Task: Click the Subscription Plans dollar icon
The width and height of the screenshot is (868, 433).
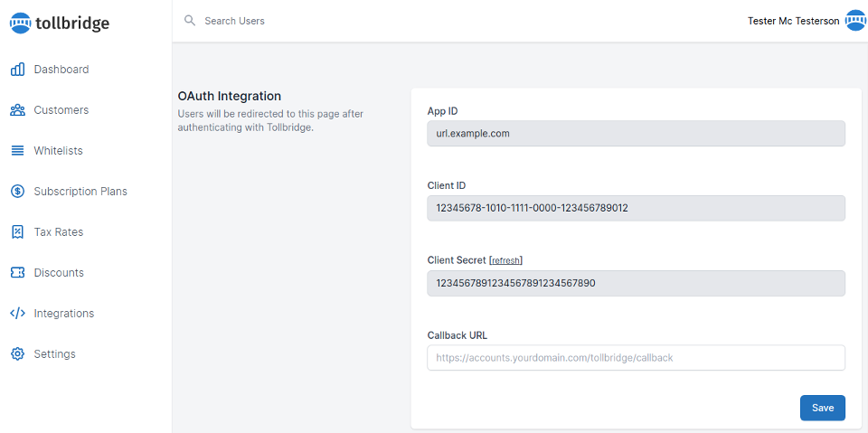Action: (x=17, y=192)
